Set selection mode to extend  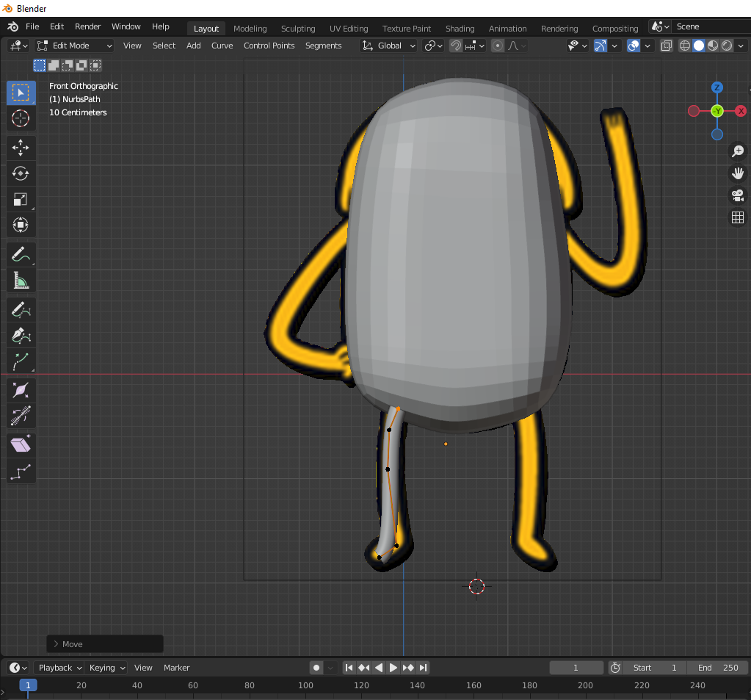[54, 65]
